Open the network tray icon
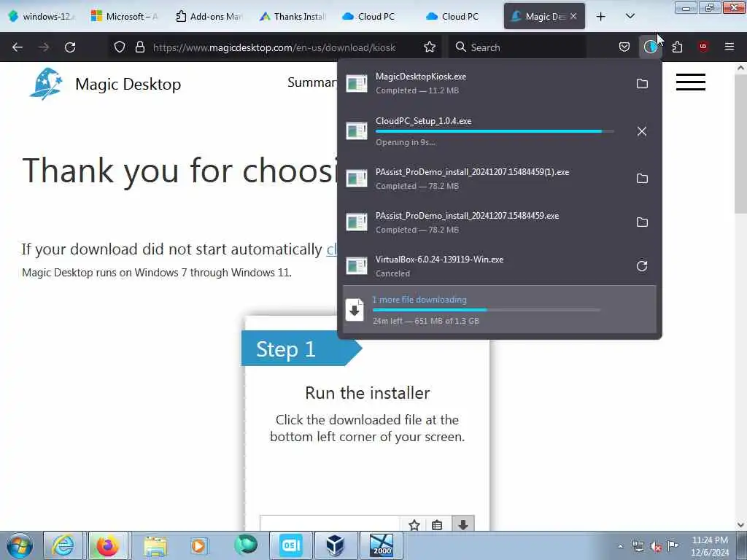The width and height of the screenshot is (747, 560). click(x=638, y=546)
